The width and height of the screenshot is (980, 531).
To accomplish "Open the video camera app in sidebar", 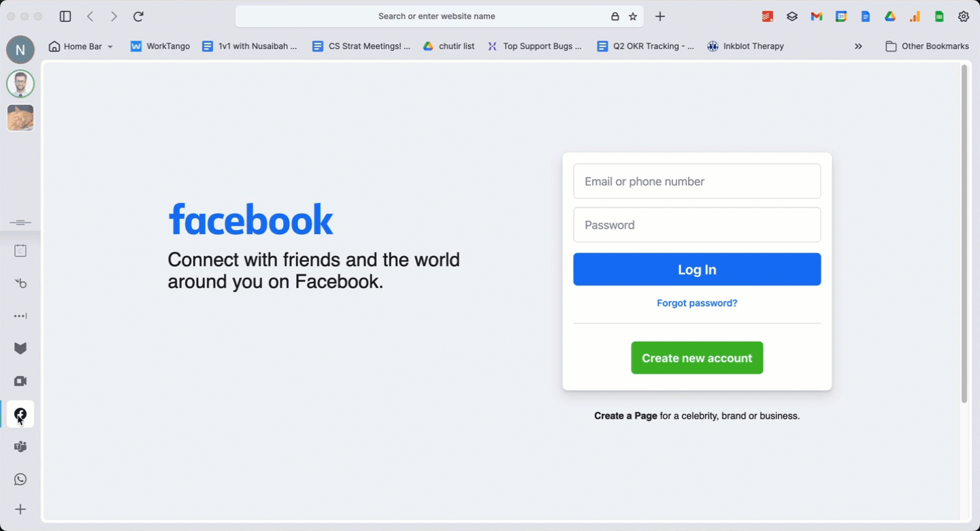I will click(x=20, y=381).
